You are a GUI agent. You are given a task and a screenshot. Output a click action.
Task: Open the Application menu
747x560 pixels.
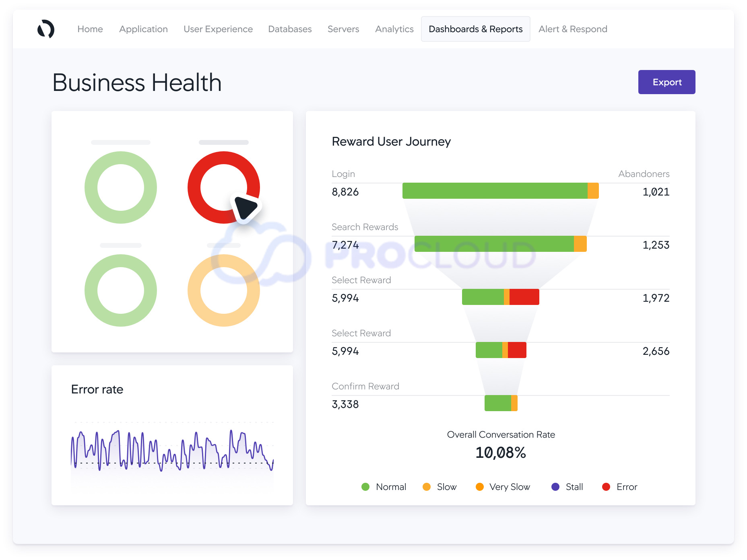click(143, 29)
